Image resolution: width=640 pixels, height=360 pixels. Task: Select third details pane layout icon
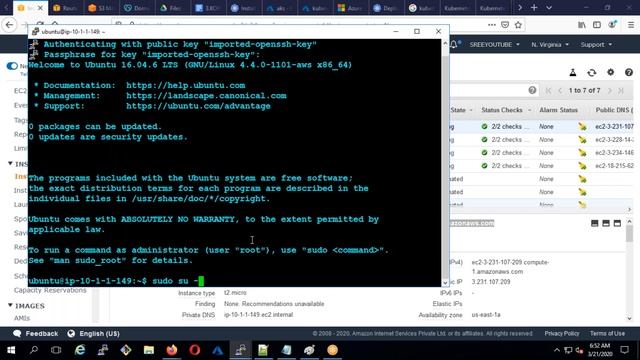click(617, 223)
